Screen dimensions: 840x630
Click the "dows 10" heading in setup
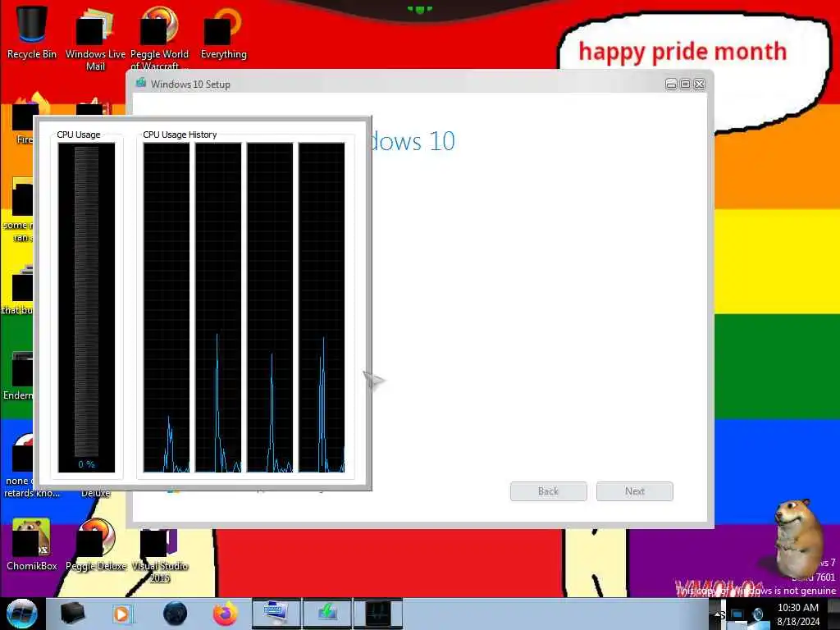[x=413, y=141]
